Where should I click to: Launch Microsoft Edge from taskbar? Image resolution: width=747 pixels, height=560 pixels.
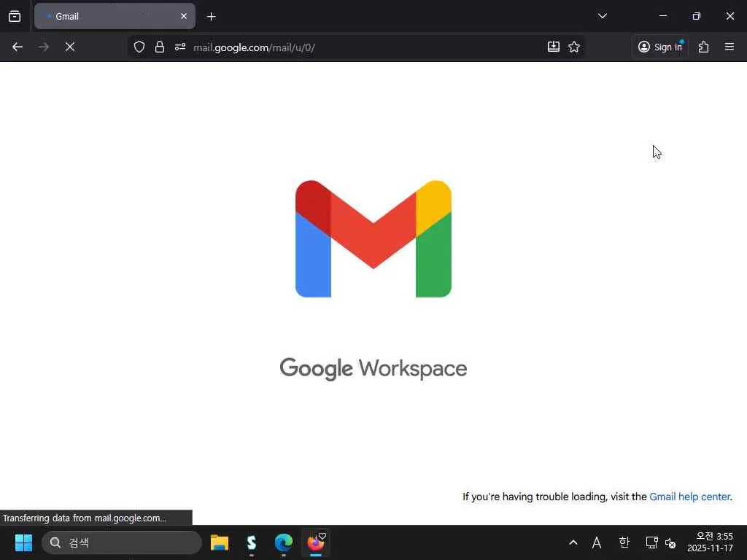pyautogui.click(x=284, y=542)
